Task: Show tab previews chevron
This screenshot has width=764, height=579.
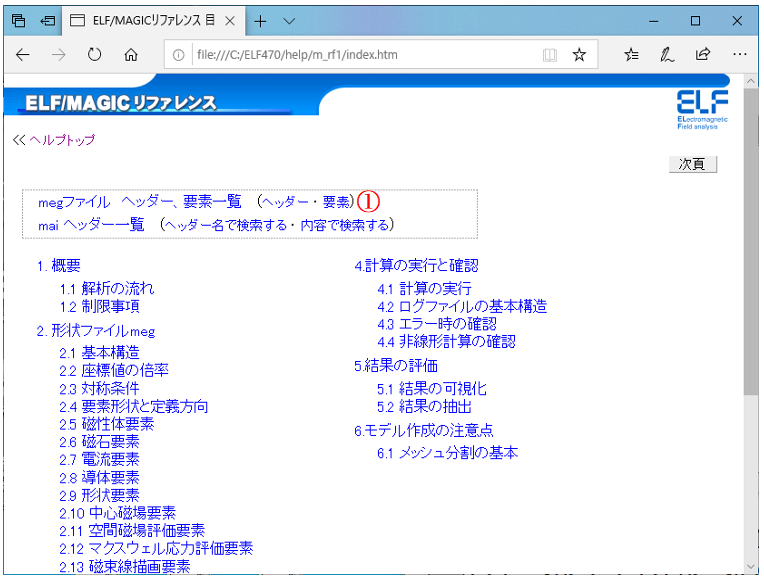Action: 289,21
